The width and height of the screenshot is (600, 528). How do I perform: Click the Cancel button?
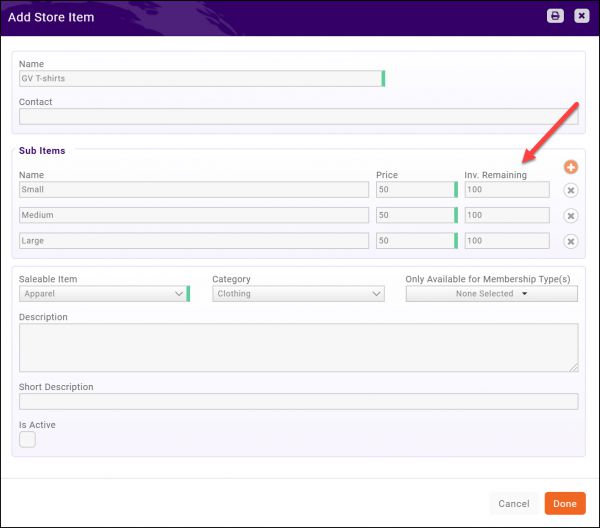(x=513, y=503)
